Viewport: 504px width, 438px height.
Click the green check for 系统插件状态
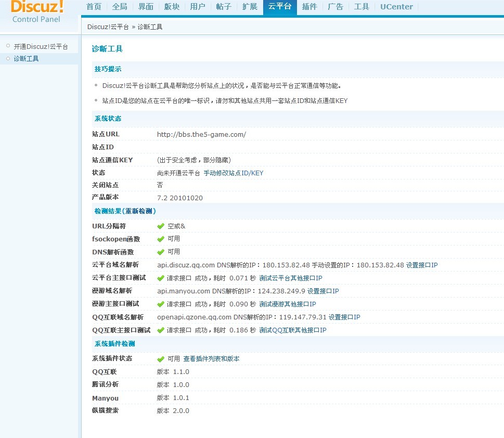(161, 359)
